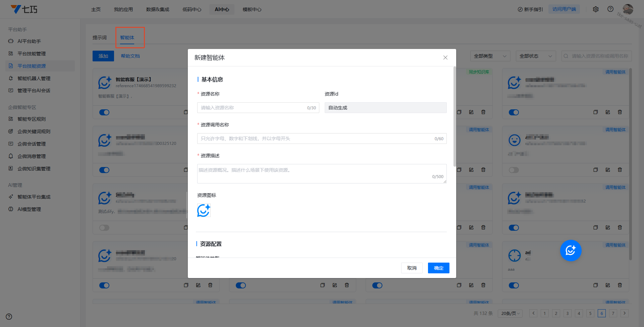This screenshot has height=327, width=644.
Task: Edit the aaa agent card
Action: pyautogui.click(x=608, y=285)
